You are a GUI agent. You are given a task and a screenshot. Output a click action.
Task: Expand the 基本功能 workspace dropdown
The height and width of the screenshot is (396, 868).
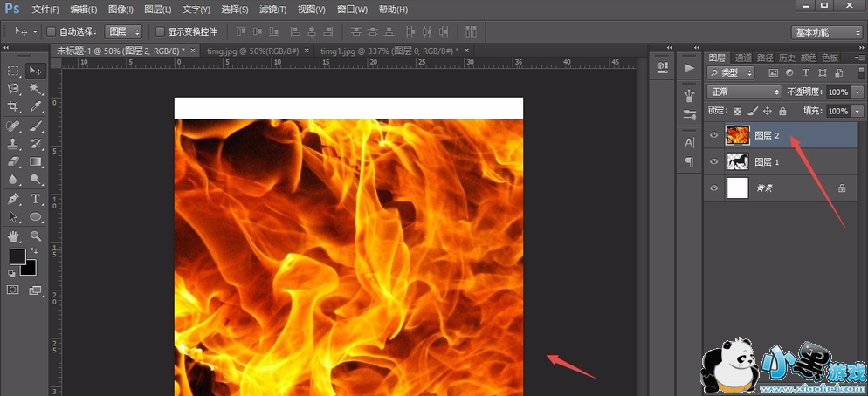coord(826,32)
